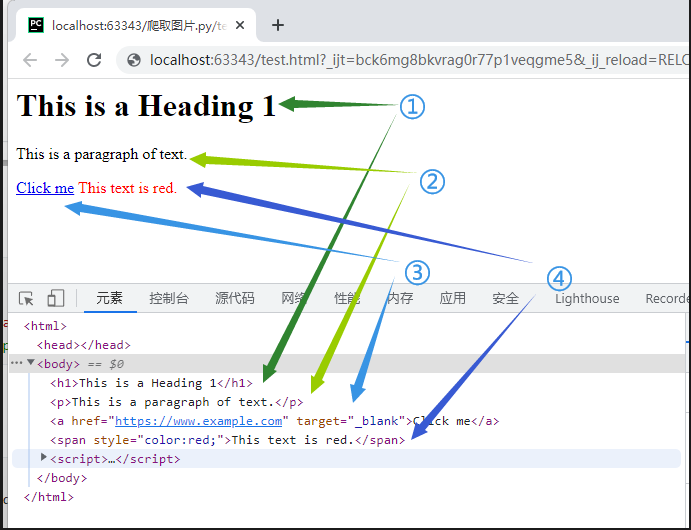Switch to the 性能 tab
The image size is (691, 530).
[347, 298]
